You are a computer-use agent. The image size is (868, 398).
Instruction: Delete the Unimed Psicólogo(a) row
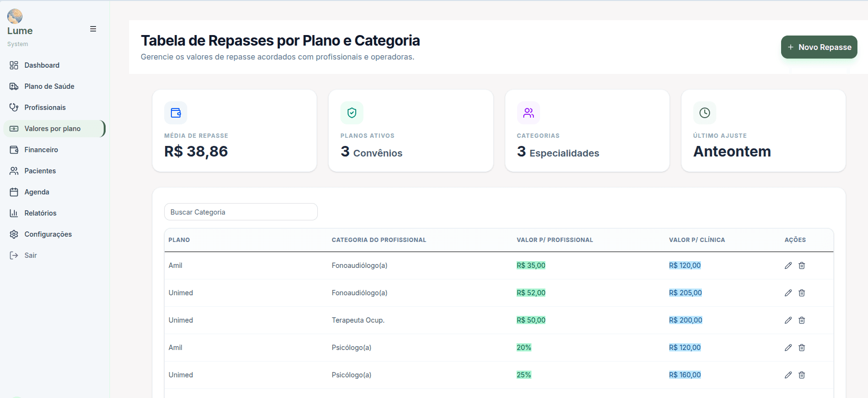(x=802, y=375)
